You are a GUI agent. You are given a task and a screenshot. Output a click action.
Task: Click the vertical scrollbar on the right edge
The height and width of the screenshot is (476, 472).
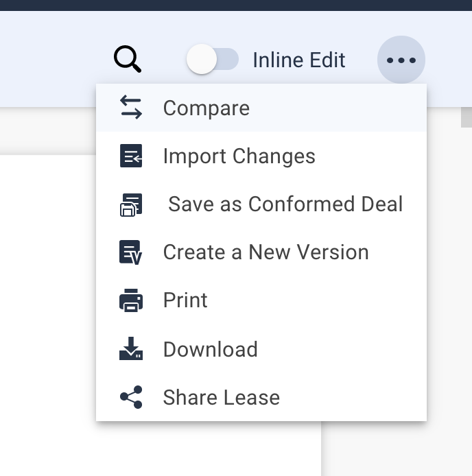466,117
